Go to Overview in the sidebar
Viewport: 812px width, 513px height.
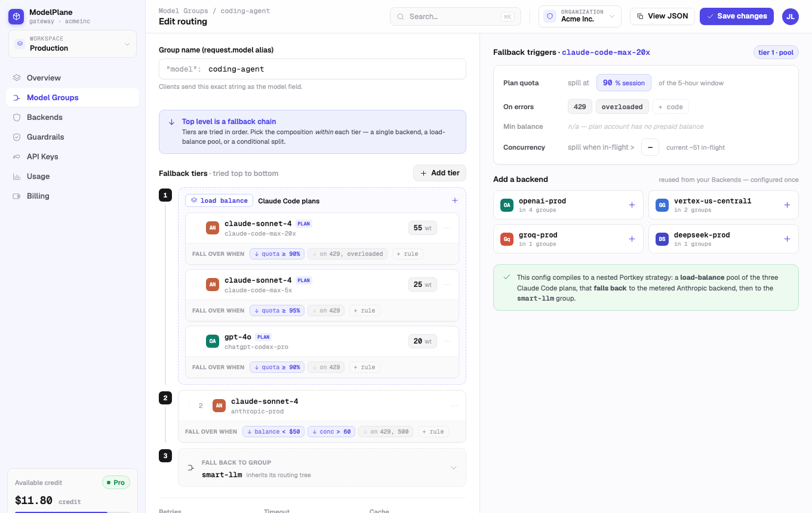[72, 78]
